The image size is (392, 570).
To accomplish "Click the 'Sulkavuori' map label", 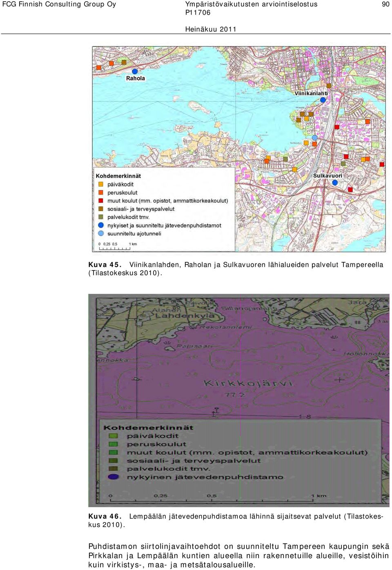I will 327,176.
